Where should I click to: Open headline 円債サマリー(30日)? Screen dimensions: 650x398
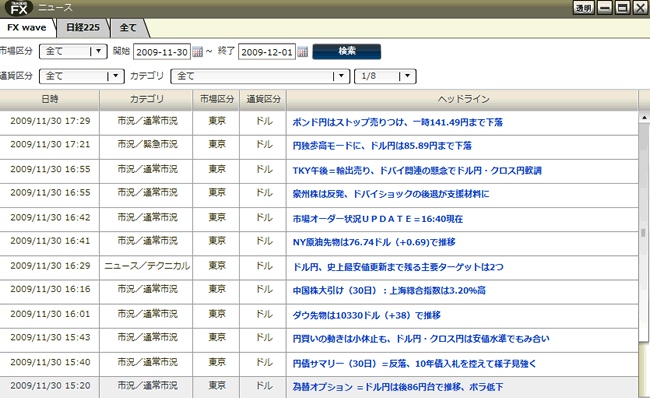click(x=415, y=364)
